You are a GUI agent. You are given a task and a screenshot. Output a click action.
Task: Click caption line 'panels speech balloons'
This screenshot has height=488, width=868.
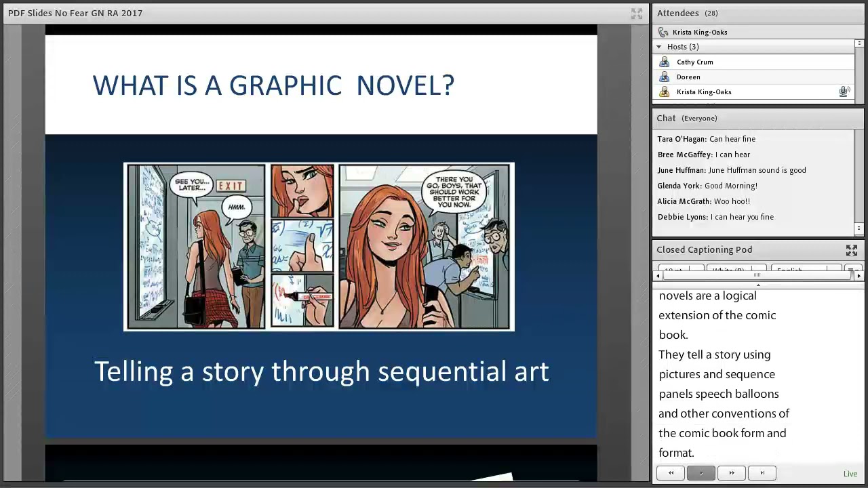coord(718,394)
